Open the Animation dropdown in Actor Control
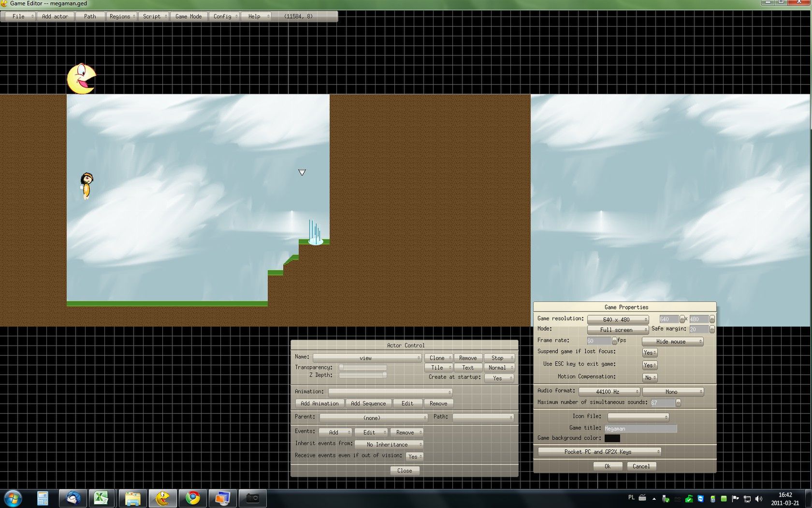The width and height of the screenshot is (812, 508). 390,392
